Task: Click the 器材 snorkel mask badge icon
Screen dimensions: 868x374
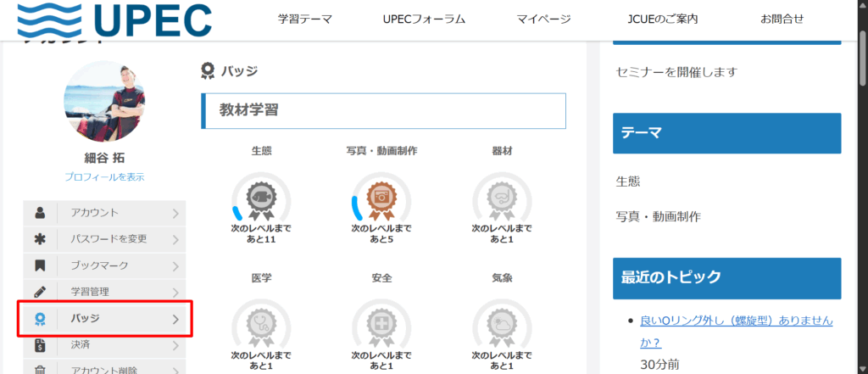Action: tap(502, 198)
